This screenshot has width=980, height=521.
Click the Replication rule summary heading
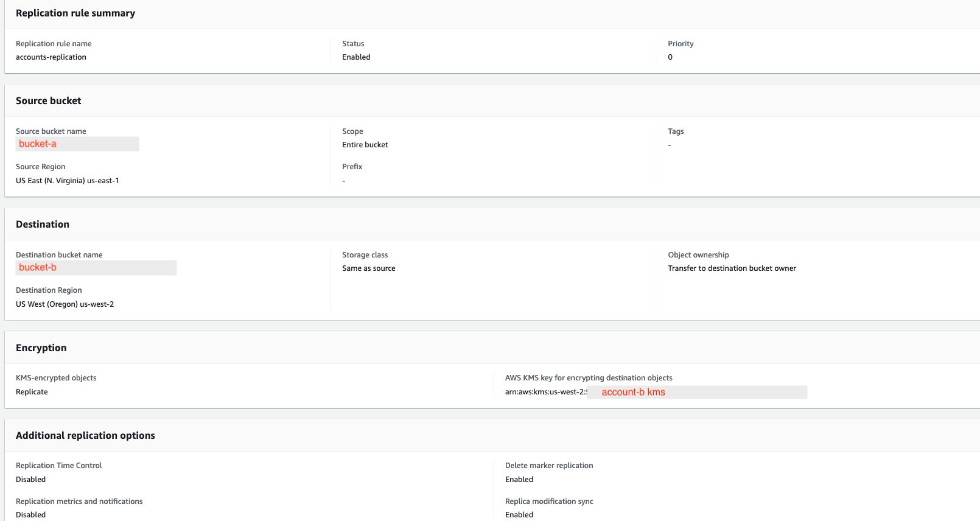pyautogui.click(x=75, y=13)
